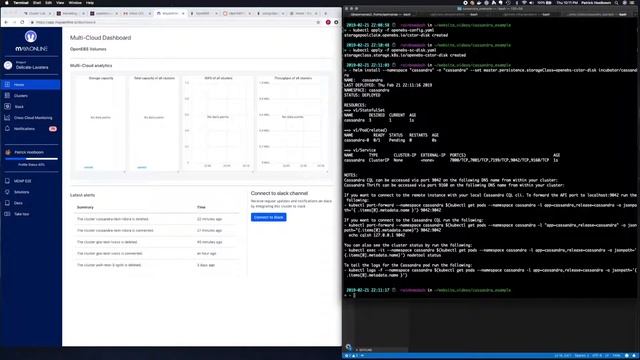
Task: Click the red notifications count badge
Action: tap(53, 129)
